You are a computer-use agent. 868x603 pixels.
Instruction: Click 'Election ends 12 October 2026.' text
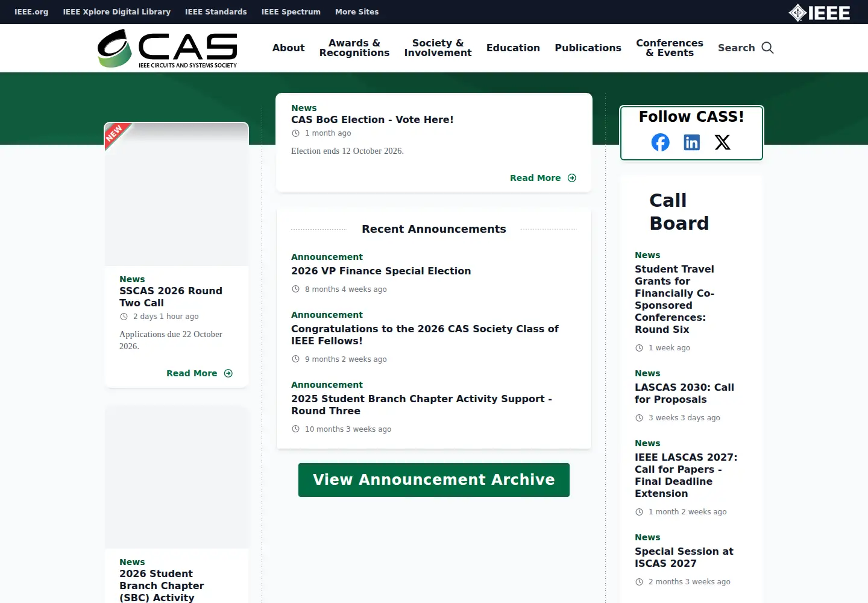pyautogui.click(x=347, y=151)
